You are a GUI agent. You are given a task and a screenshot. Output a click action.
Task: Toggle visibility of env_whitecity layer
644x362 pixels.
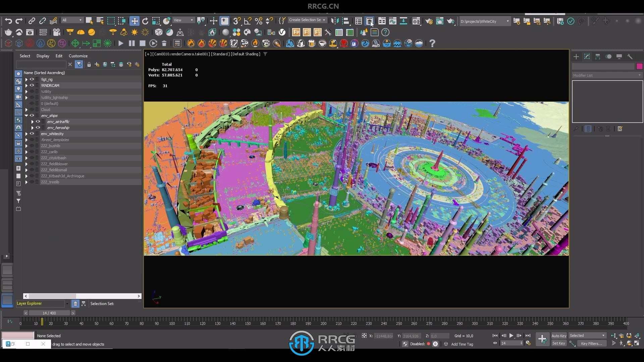[x=32, y=134]
